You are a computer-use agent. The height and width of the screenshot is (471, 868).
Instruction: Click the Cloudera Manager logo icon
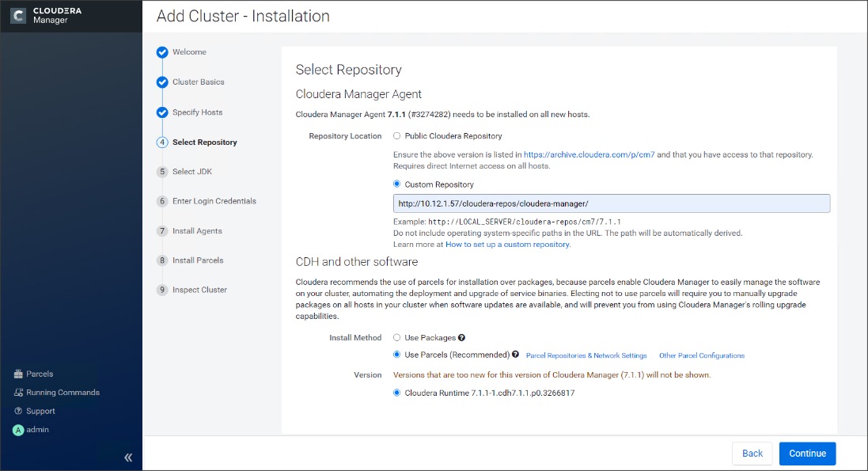click(x=18, y=16)
